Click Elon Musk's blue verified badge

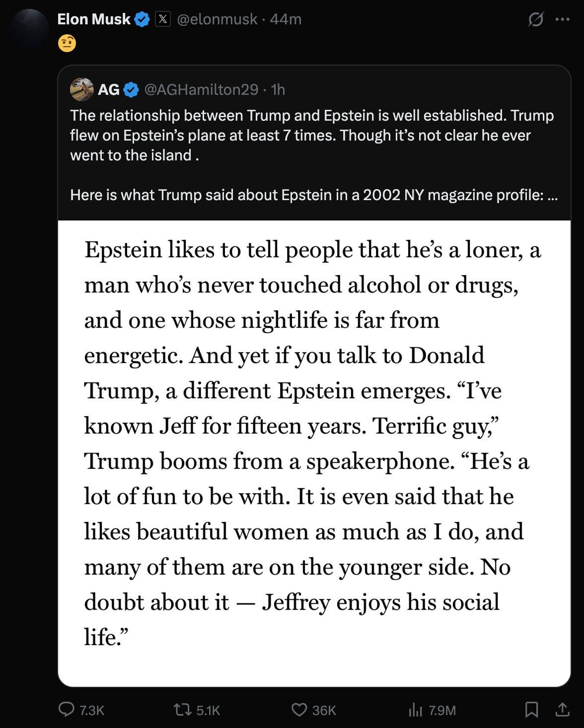click(143, 19)
